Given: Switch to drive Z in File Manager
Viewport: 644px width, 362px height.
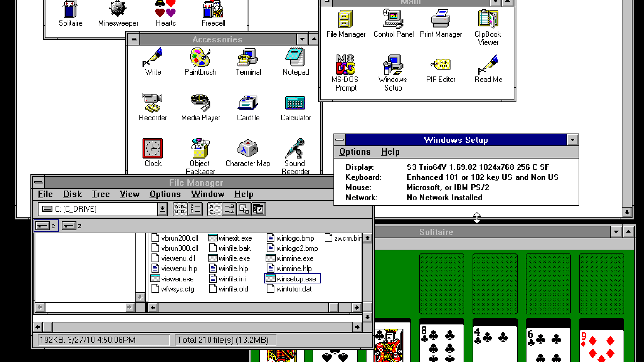Looking at the screenshot, I should click(70, 225).
